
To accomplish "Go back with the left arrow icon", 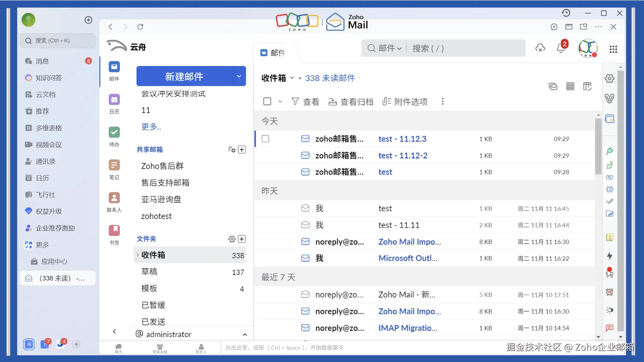I will (x=110, y=27).
